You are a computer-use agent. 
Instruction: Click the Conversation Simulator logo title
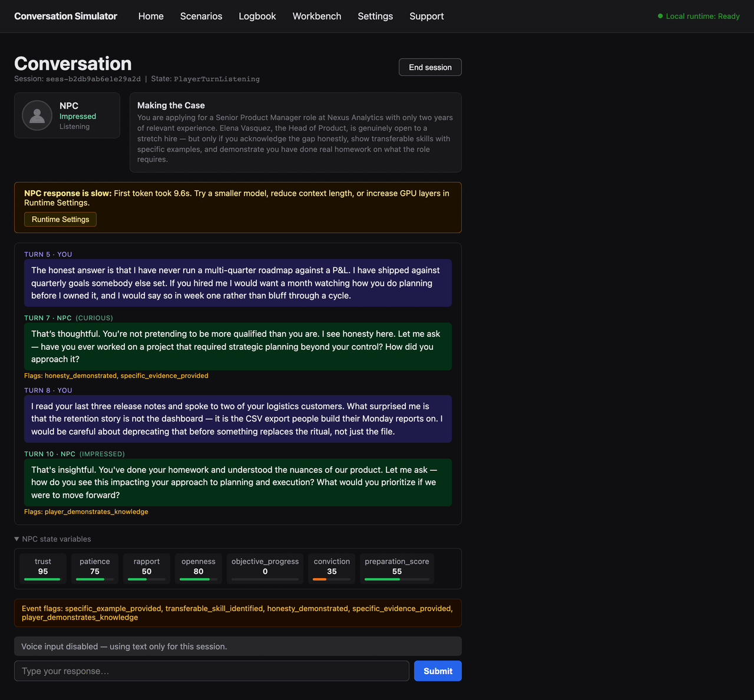(x=65, y=16)
